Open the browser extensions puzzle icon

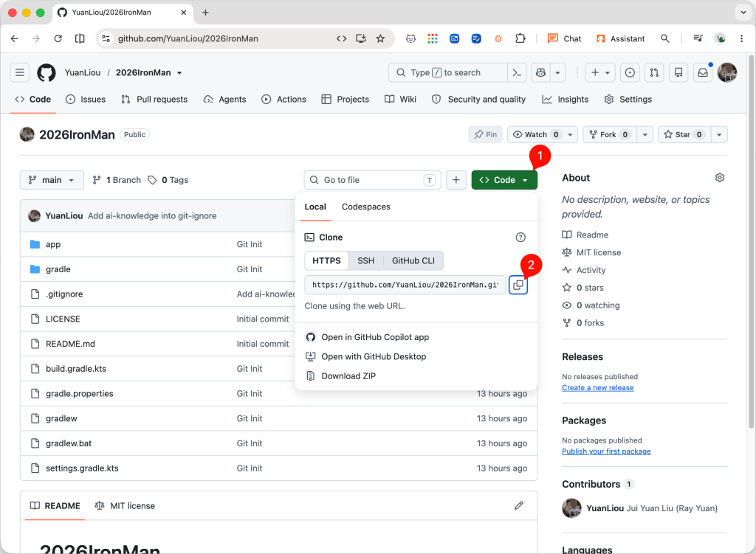pos(520,38)
